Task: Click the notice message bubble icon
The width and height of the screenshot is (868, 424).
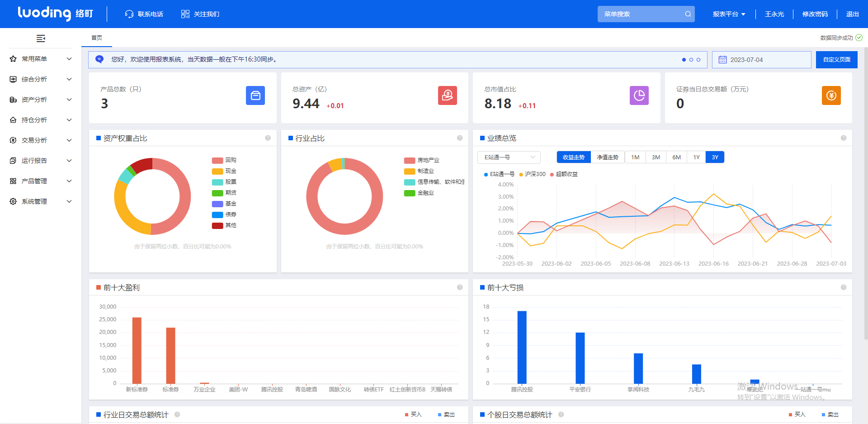Action: 99,59
